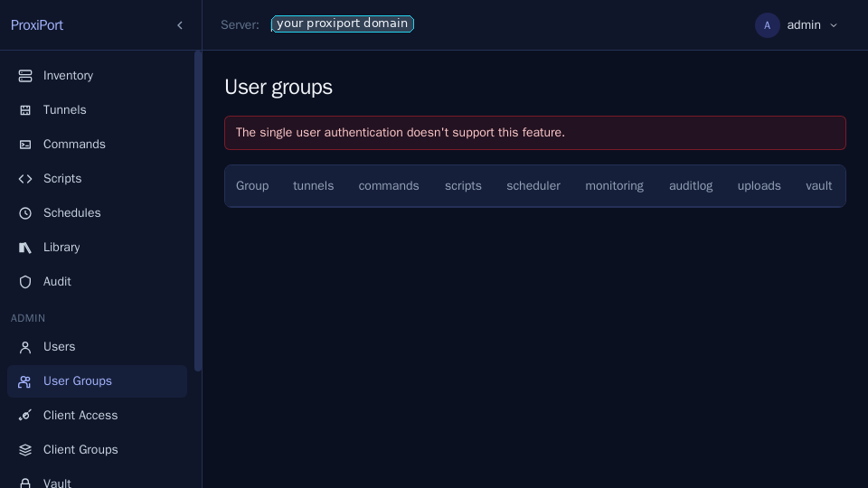Screen dimensions: 868x488
Task: Click the admin avatar circle
Action: [x=768, y=25]
